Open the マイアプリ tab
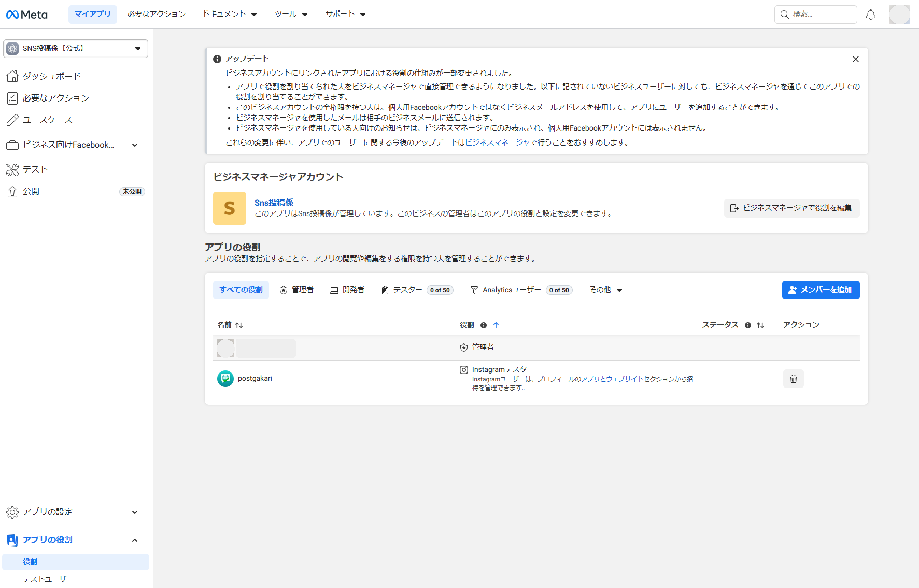Viewport: 919px width, 588px height. [93, 15]
